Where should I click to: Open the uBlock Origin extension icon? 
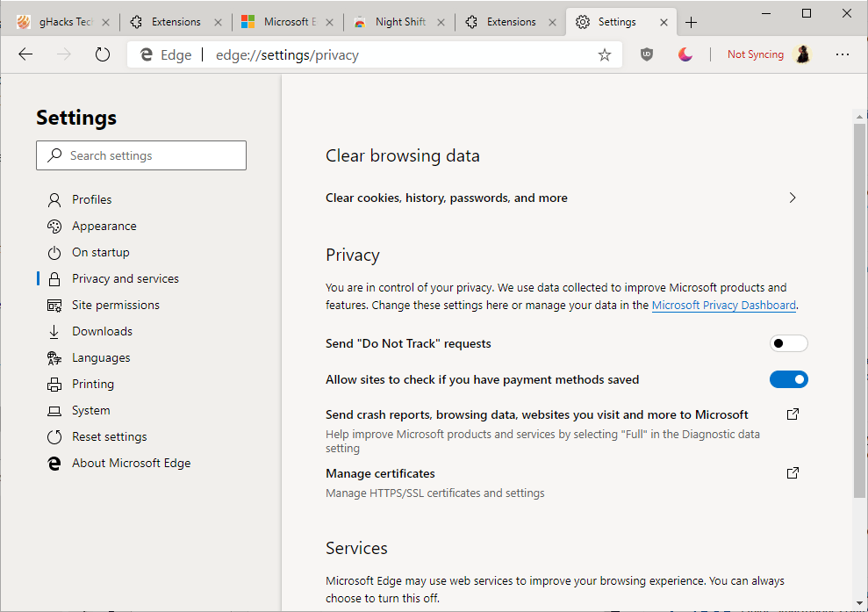[647, 54]
